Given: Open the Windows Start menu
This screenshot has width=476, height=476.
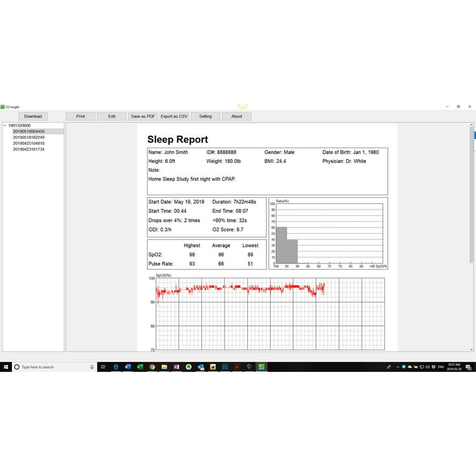Looking at the screenshot, I should (x=6, y=367).
